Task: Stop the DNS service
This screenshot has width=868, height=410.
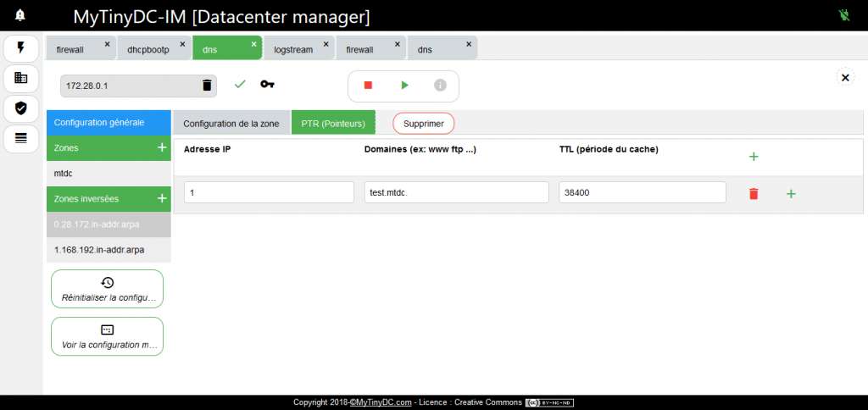Action: coord(368,86)
